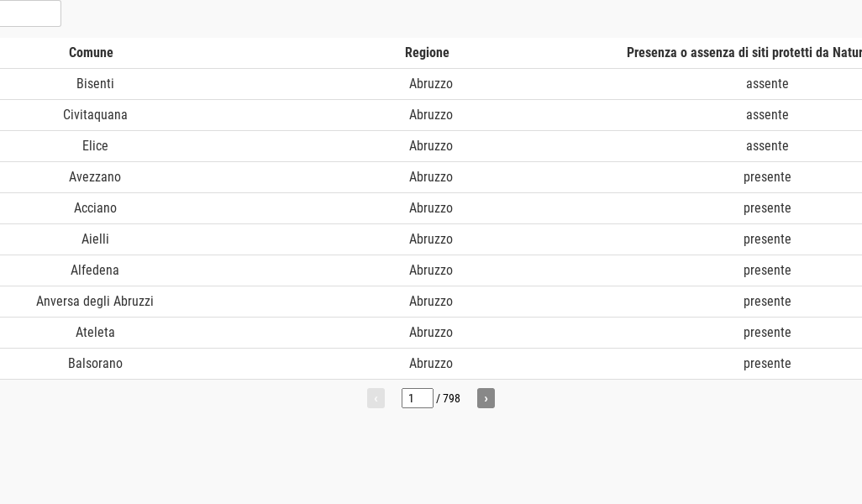Select the Ateleta comune cell

click(x=95, y=333)
